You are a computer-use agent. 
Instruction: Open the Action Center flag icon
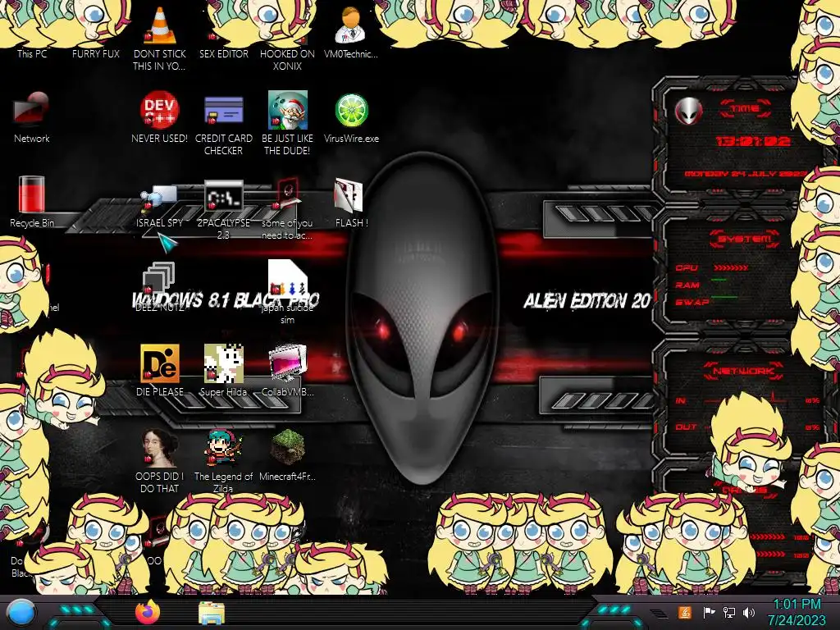coord(709,612)
